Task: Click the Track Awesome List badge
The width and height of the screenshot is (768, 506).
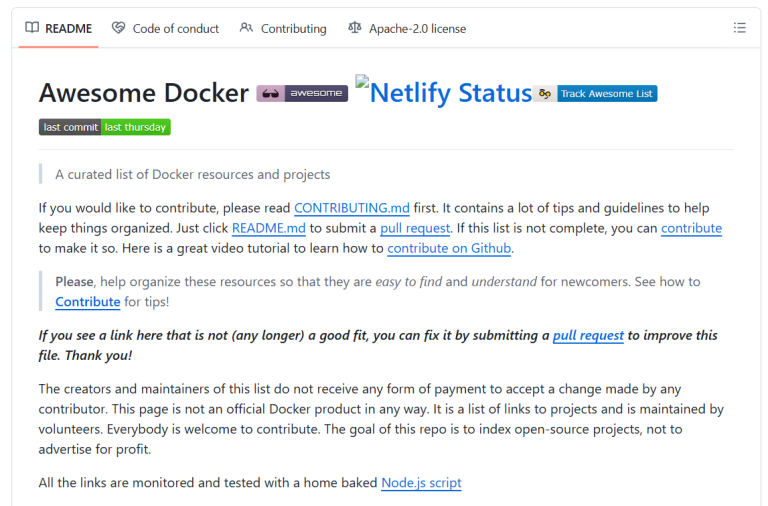Action: (x=595, y=94)
